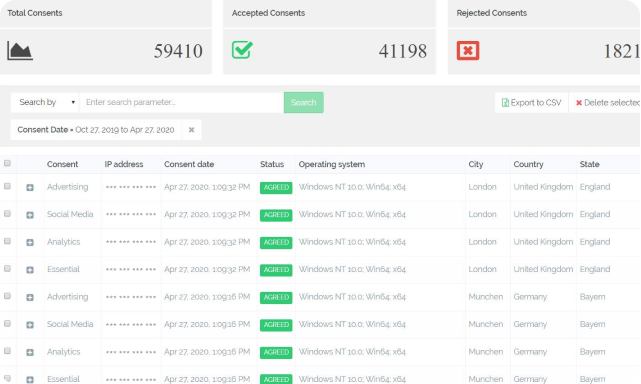The width and height of the screenshot is (641, 384).
Task: Select the London Advertising row checkbox
Action: [x=7, y=186]
